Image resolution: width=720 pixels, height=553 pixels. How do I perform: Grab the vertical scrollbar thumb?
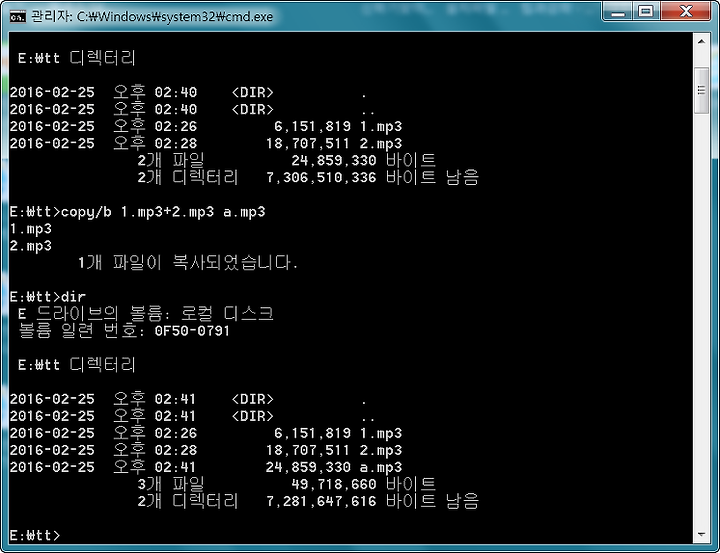701,90
